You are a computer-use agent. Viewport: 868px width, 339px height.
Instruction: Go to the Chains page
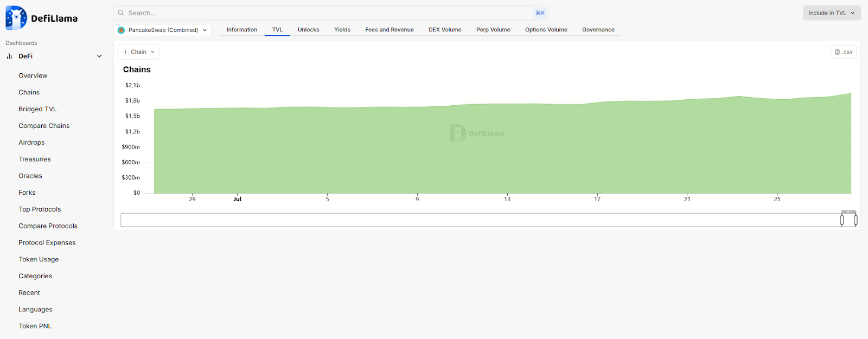click(x=29, y=93)
